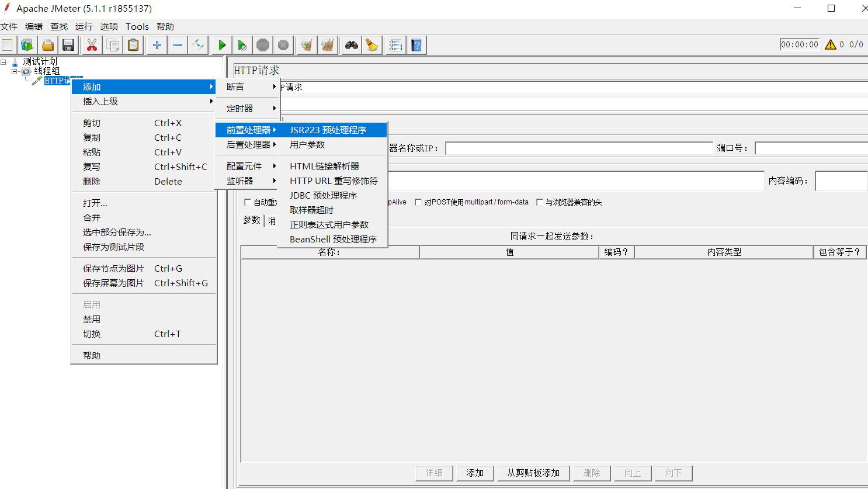868x489 pixels.
Task: Clear all results with double broom icon
Action: 328,45
